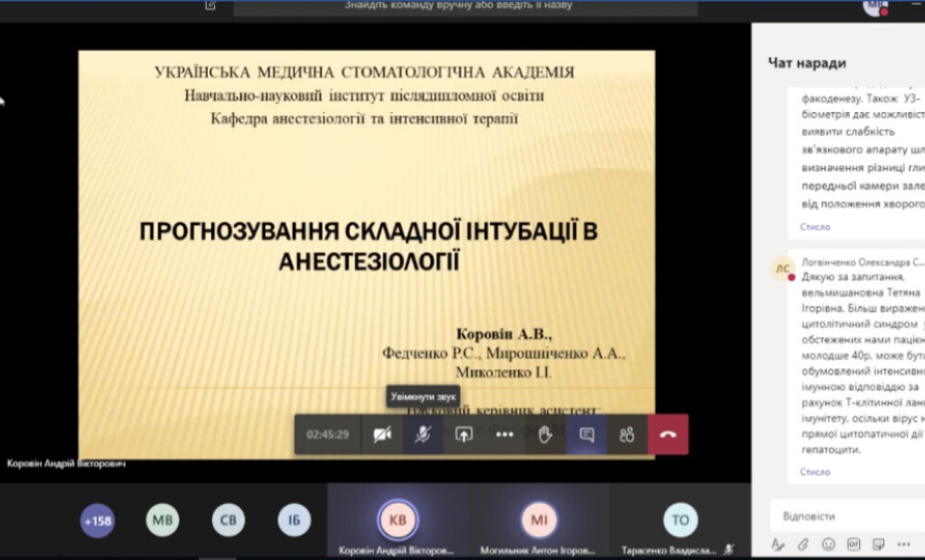
Task: Hang up the call
Action: [x=668, y=434]
